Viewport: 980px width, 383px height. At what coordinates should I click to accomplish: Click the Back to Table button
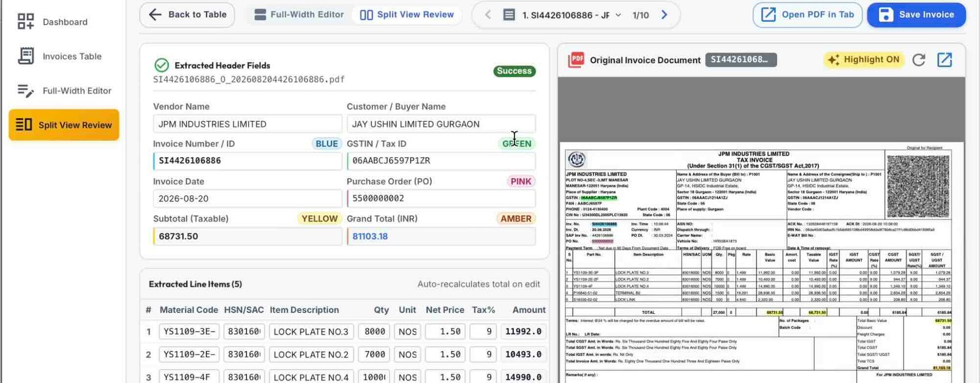[x=187, y=15]
